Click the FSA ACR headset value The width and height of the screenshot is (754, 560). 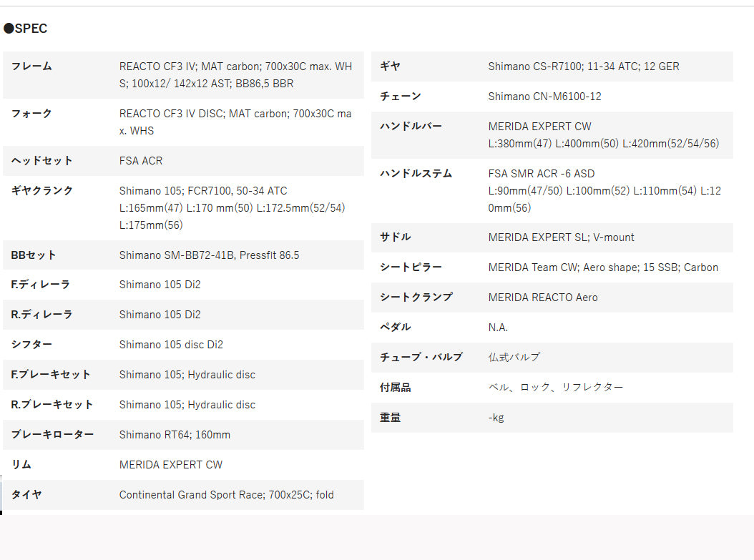141,161
